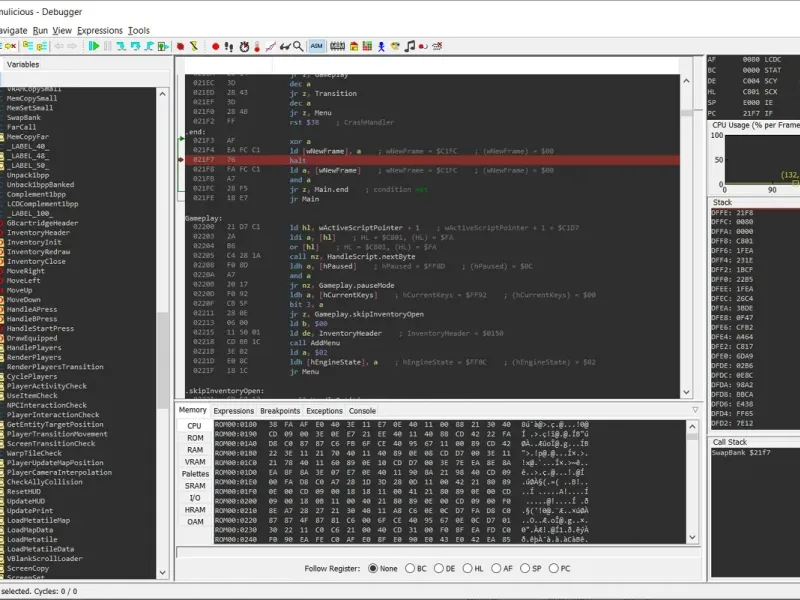800x600 pixels.
Task: Click the red record dot toolbar icon
Action: tap(215, 46)
